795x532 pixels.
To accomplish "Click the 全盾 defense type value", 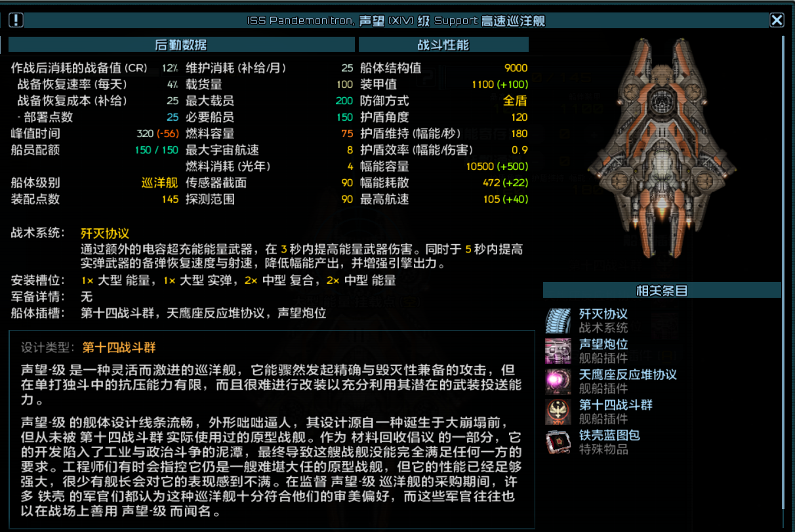I will (x=515, y=100).
